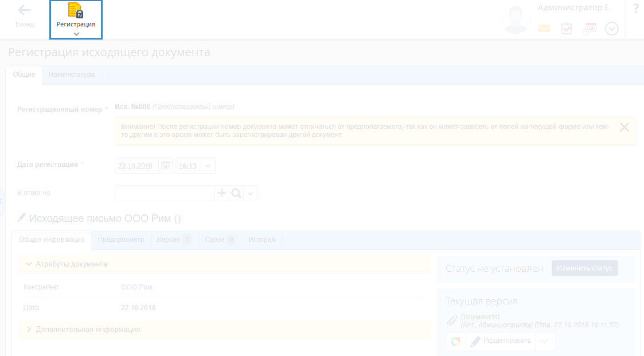This screenshot has height=356, width=644.
Task: Click the multicolor icon left of Редактировать
Action: 455,342
